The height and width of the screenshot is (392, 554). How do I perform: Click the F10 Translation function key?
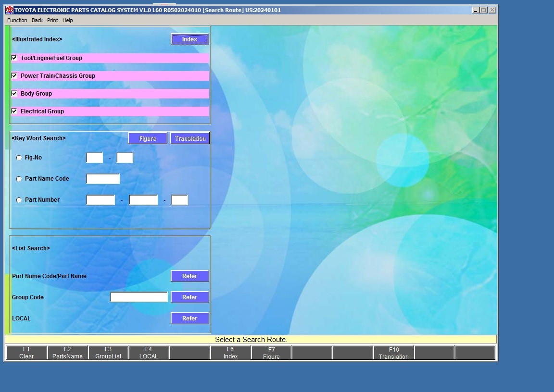tap(393, 353)
